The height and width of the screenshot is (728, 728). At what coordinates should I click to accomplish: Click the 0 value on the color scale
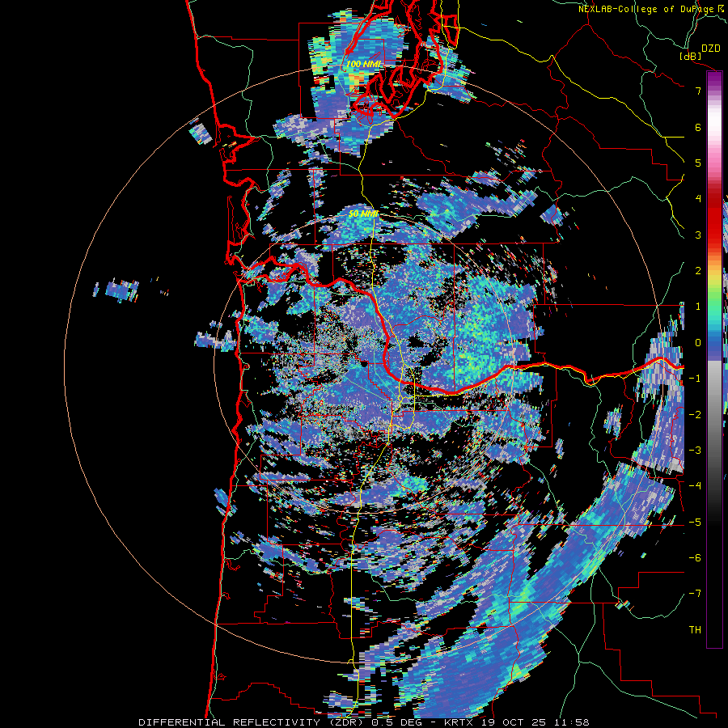698,343
